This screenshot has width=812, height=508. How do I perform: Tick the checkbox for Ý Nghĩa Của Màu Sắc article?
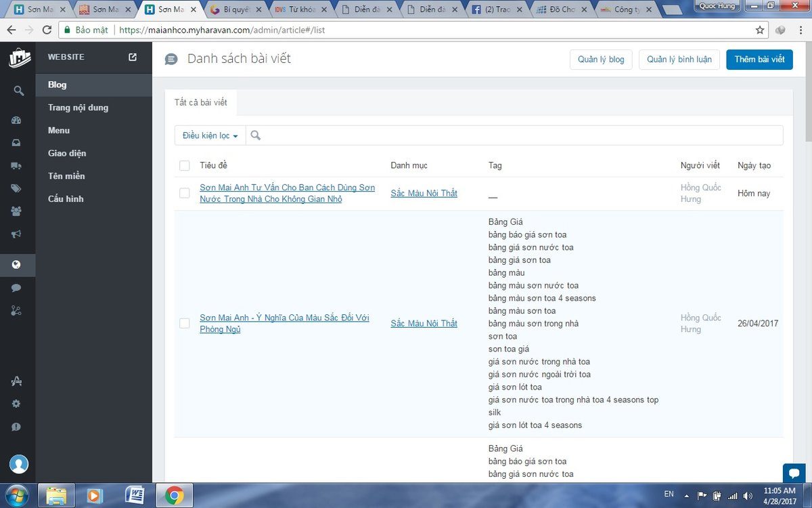[x=185, y=323]
